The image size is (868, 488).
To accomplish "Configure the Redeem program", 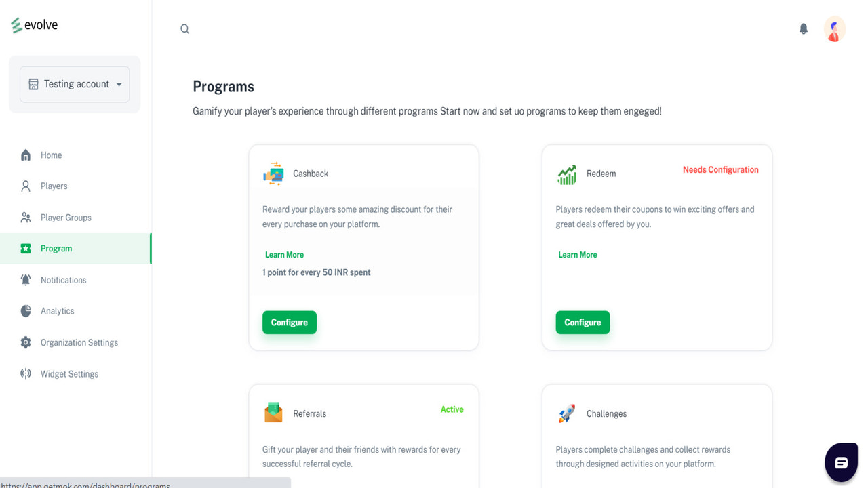I will point(583,322).
